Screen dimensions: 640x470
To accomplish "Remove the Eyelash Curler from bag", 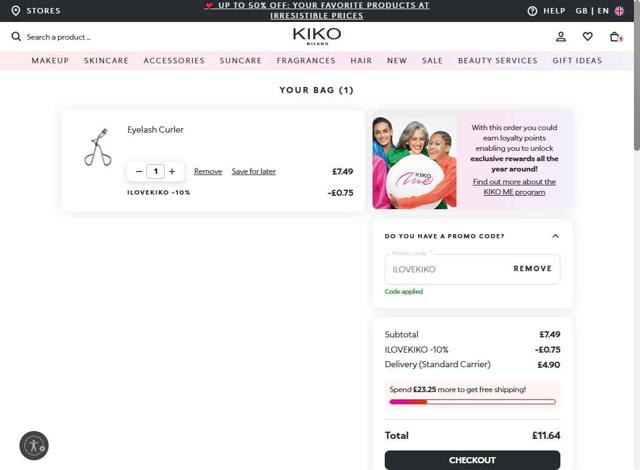I will (x=208, y=171).
